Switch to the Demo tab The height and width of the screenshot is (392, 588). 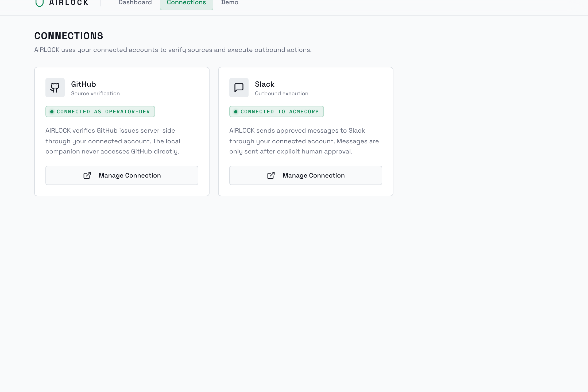pyautogui.click(x=230, y=3)
